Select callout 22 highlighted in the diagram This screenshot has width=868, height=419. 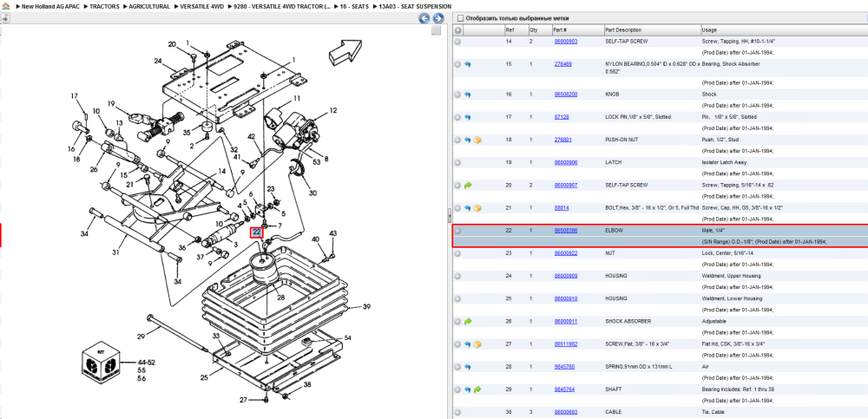(x=257, y=232)
